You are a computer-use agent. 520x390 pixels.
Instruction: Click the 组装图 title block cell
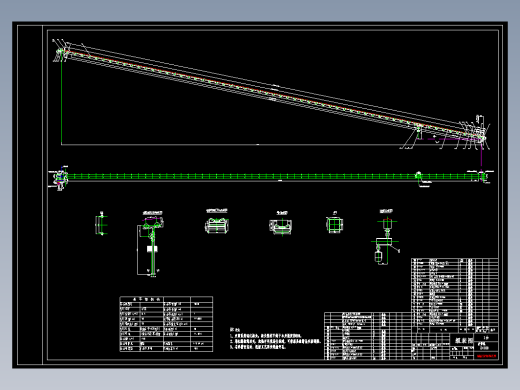(462, 340)
